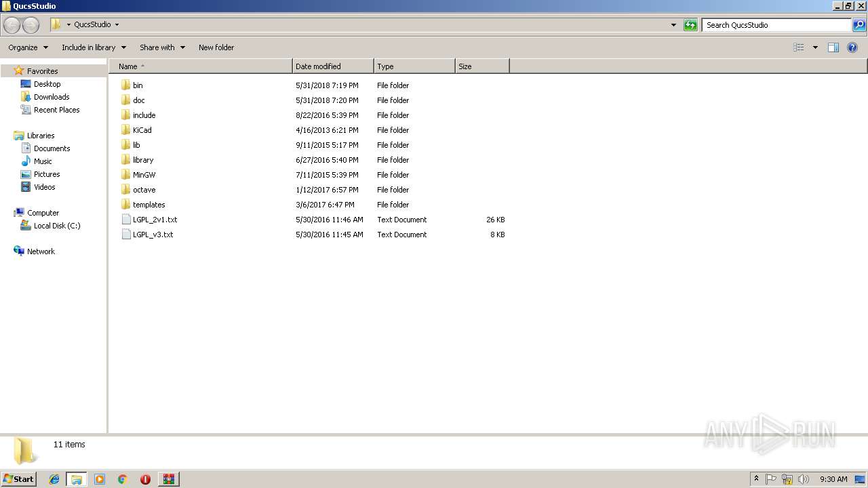
Task: Open Desktop in Favorites
Action: [47, 84]
